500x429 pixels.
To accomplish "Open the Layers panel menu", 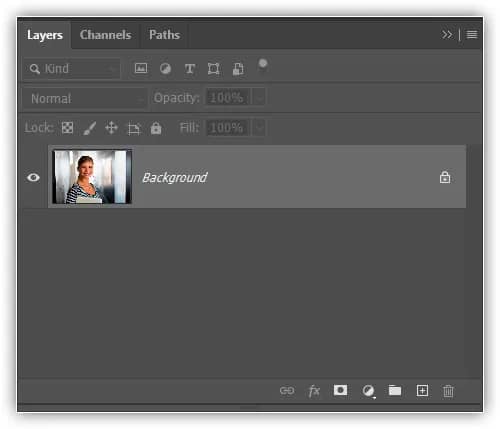I will (472, 34).
